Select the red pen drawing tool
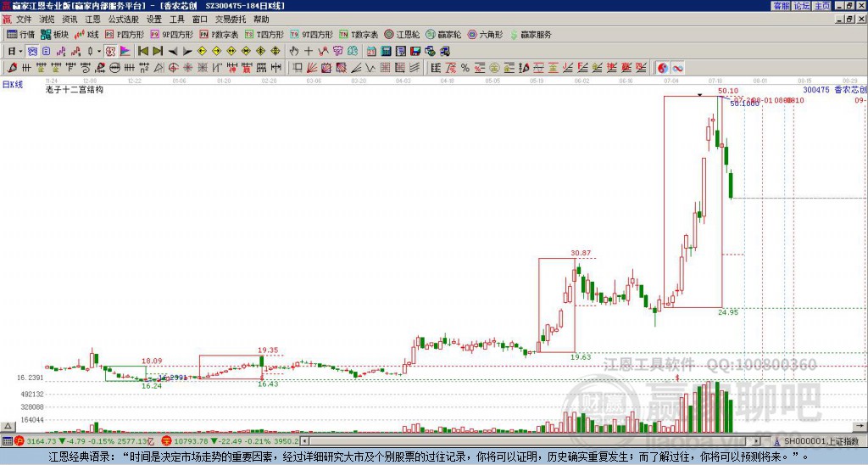 (x=12, y=68)
